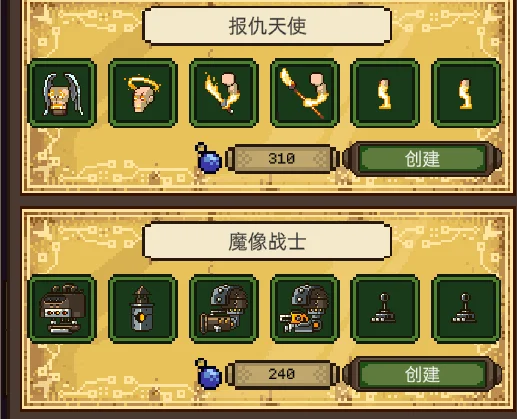Click blue potion icon beside 240
517x419 pixels.
[209, 374]
